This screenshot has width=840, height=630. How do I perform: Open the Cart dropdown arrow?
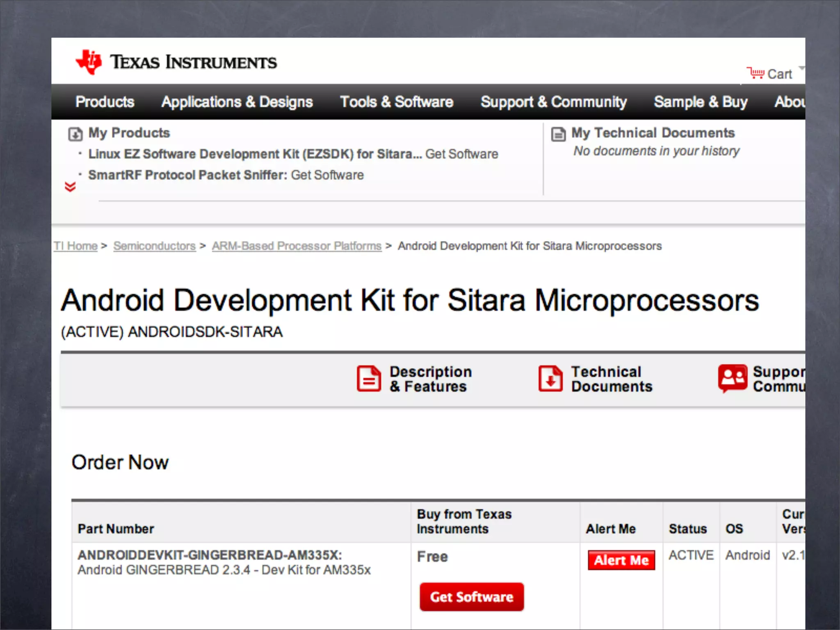point(801,68)
